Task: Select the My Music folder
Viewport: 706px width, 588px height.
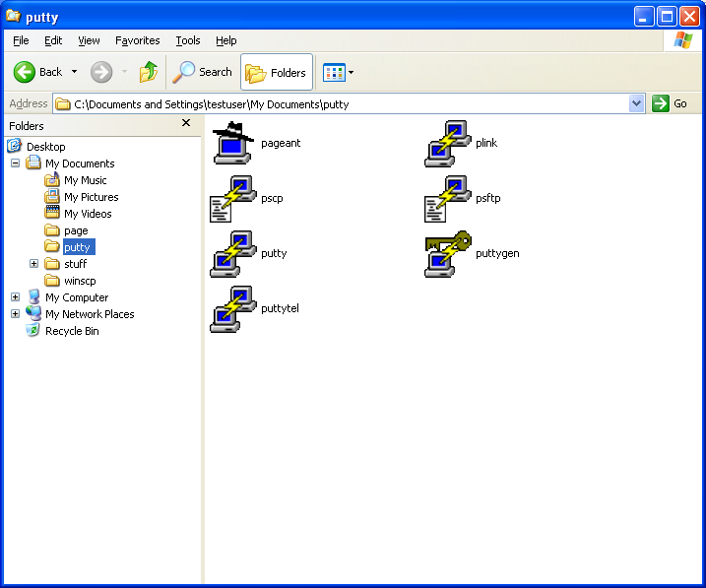Action: coord(85,180)
